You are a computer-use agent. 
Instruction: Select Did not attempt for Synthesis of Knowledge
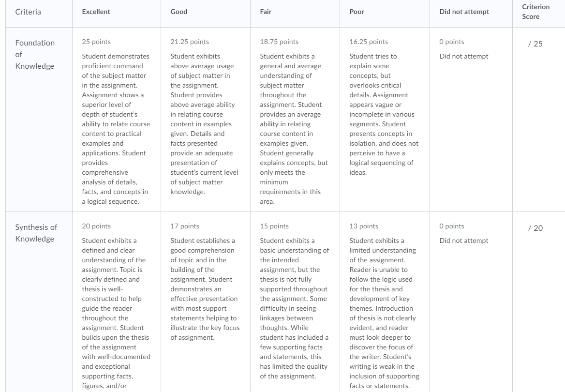click(471, 302)
